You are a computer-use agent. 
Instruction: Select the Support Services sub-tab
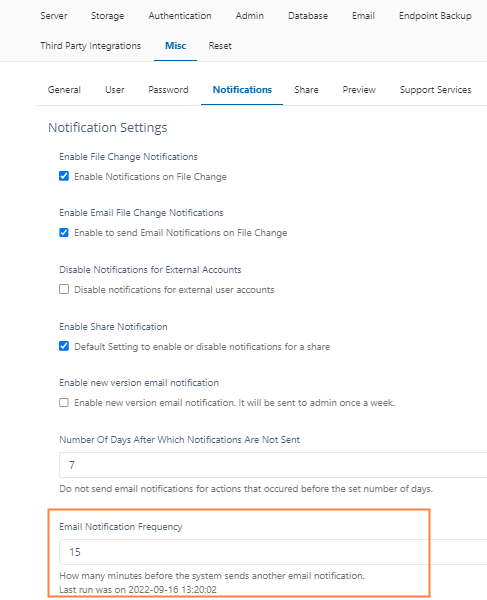coord(435,90)
